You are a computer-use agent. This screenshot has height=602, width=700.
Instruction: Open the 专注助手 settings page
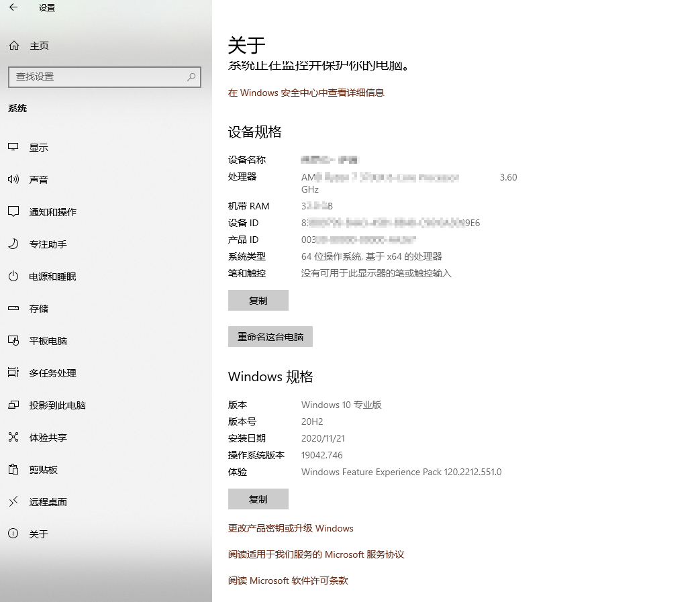[106, 244]
